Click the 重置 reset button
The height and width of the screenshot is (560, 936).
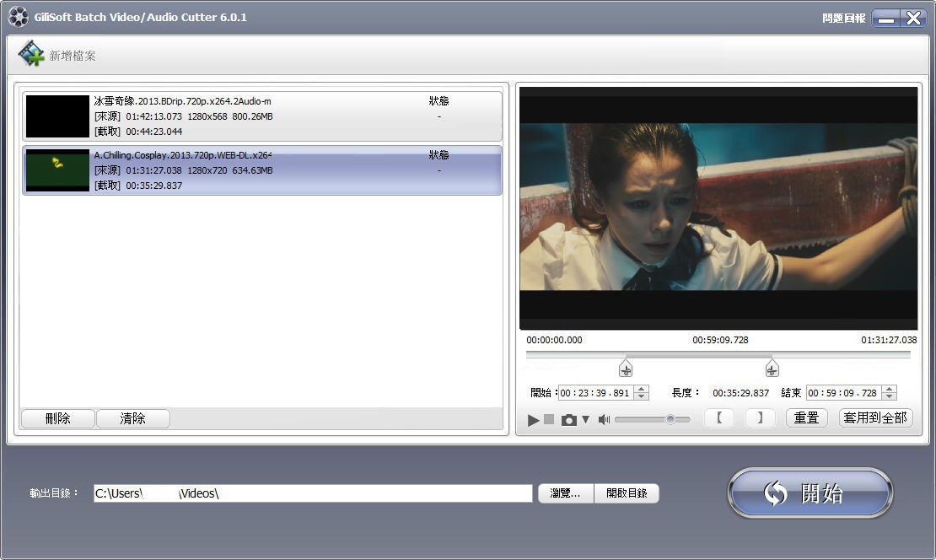click(x=806, y=418)
